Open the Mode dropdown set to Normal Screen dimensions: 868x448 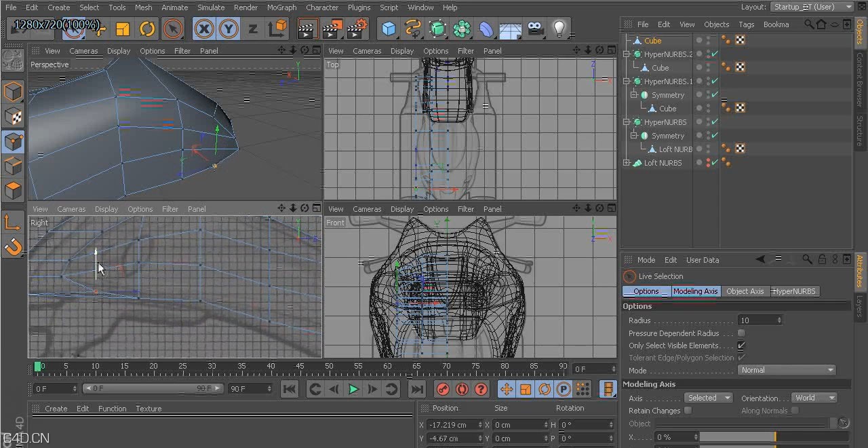click(787, 370)
